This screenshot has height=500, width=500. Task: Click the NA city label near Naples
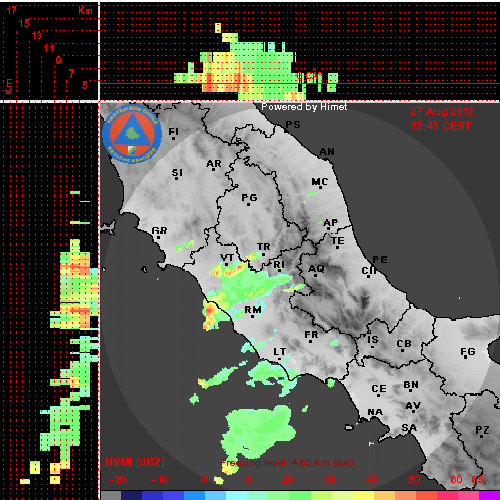(x=375, y=412)
